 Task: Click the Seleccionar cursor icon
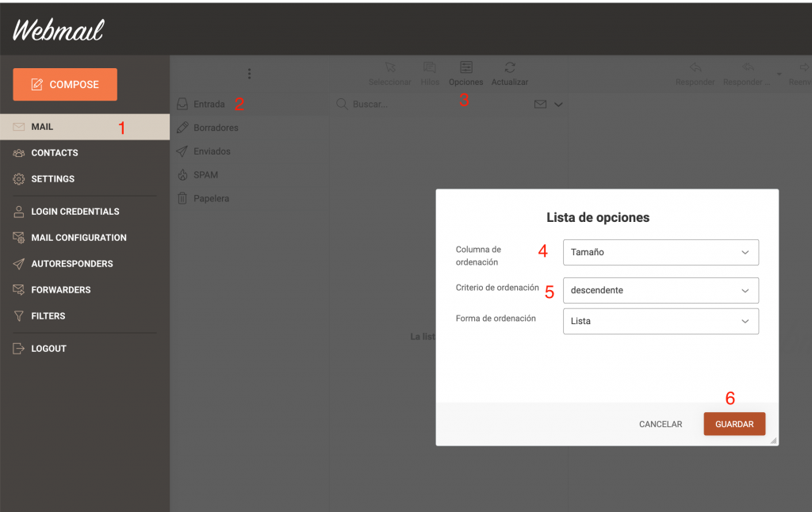(x=389, y=69)
